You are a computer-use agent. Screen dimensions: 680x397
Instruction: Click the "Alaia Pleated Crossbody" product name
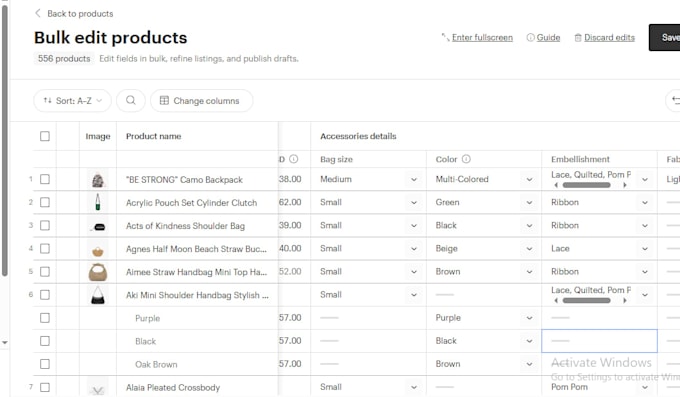(173, 387)
